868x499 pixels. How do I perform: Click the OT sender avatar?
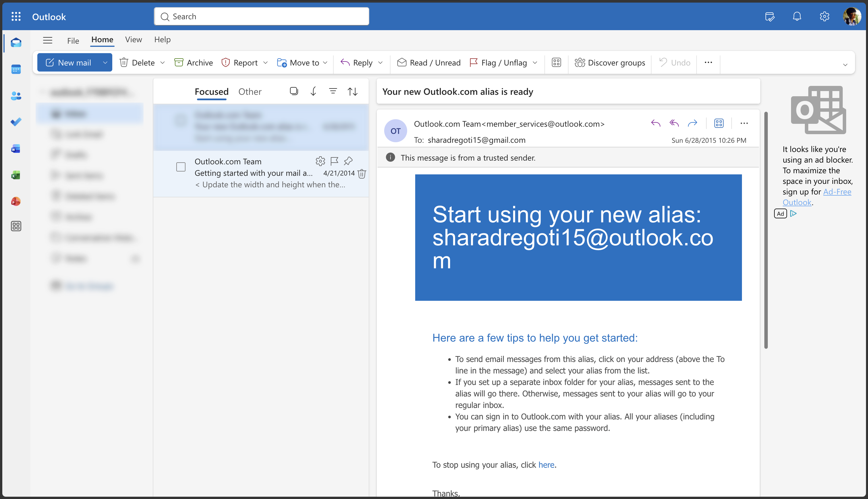[x=395, y=131]
